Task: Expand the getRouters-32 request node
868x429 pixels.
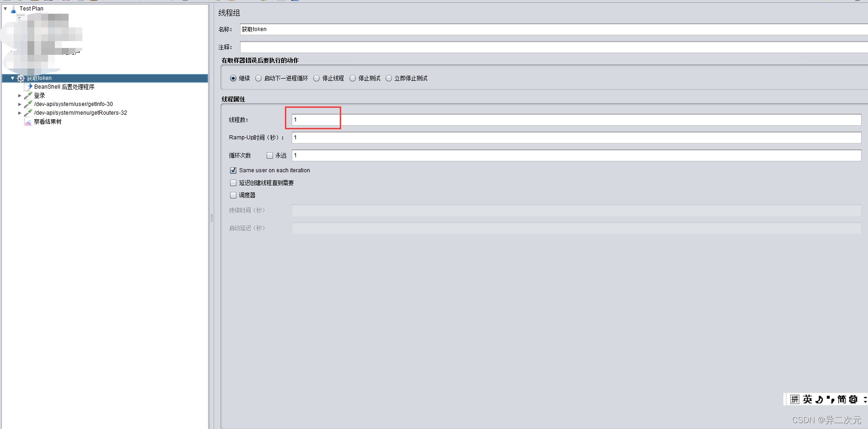Action: coord(20,113)
